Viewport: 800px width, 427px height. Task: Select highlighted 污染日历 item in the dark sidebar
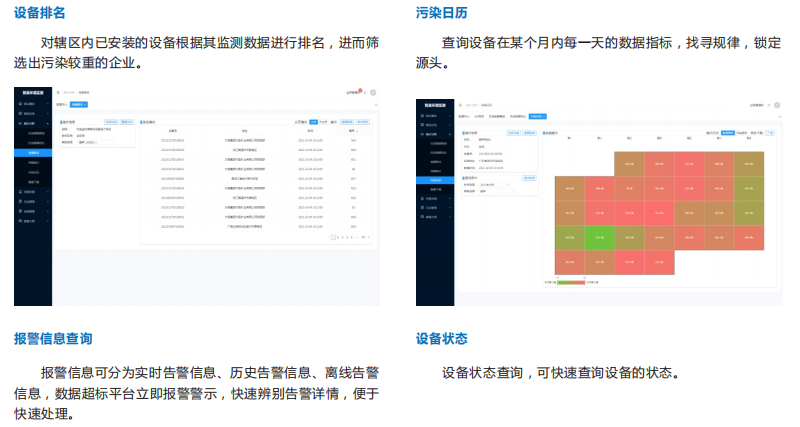pyautogui.click(x=436, y=179)
